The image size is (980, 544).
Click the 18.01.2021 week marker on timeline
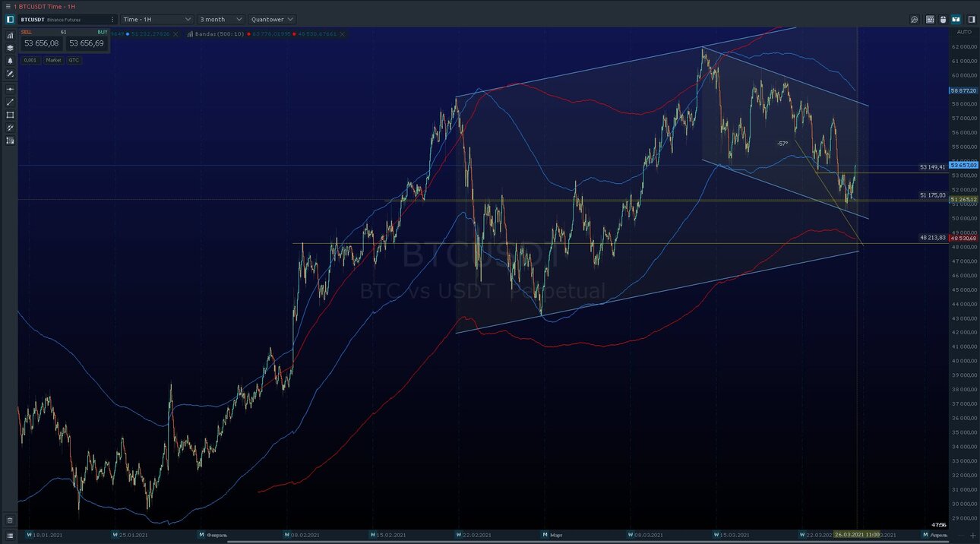(44, 535)
